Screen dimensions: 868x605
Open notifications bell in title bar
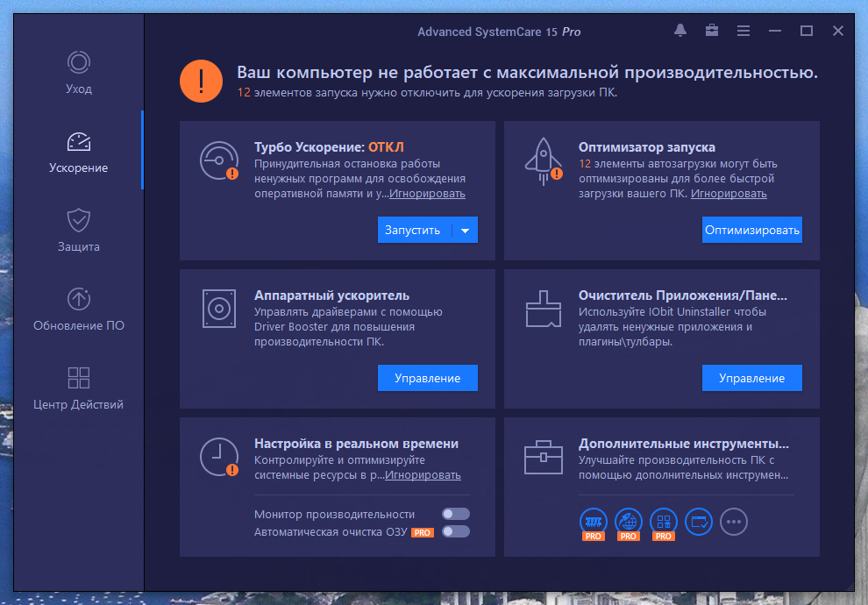(680, 31)
